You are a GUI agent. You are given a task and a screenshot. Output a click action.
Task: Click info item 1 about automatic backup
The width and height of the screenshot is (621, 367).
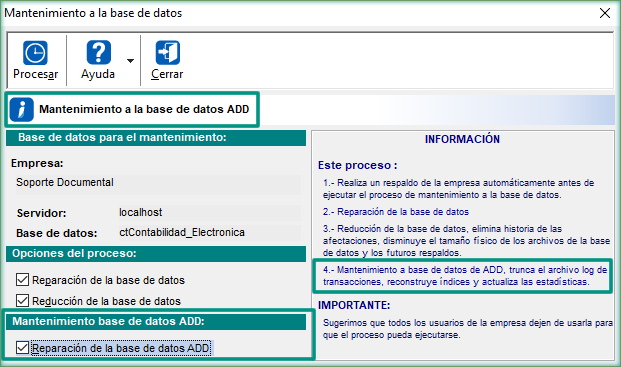459,189
